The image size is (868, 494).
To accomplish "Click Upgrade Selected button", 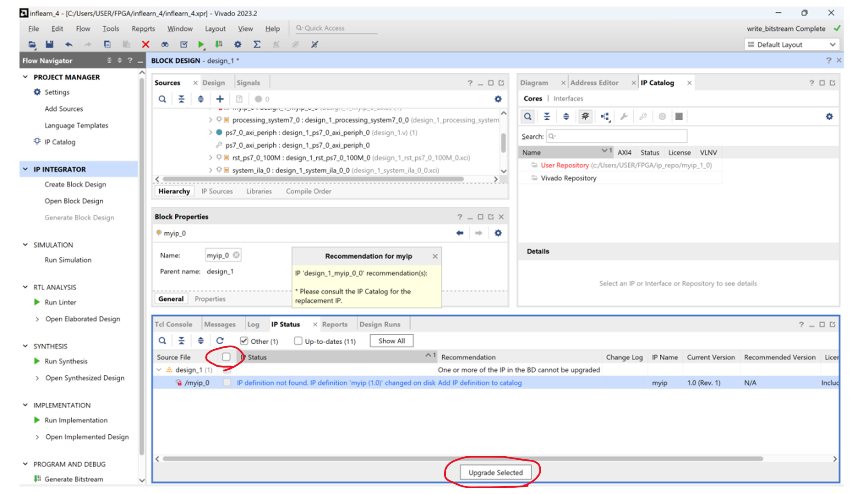I will pos(495,472).
